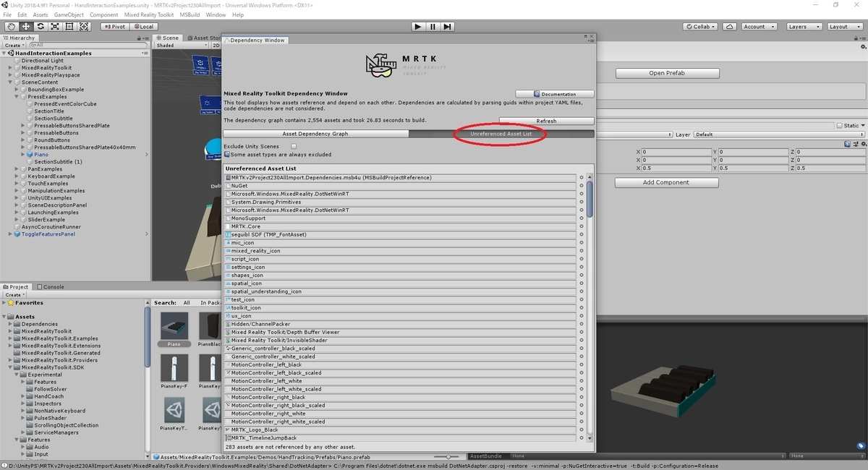868x470 pixels.
Task: Toggle Exclude Unity Scenes checkbox
Action: (x=294, y=146)
